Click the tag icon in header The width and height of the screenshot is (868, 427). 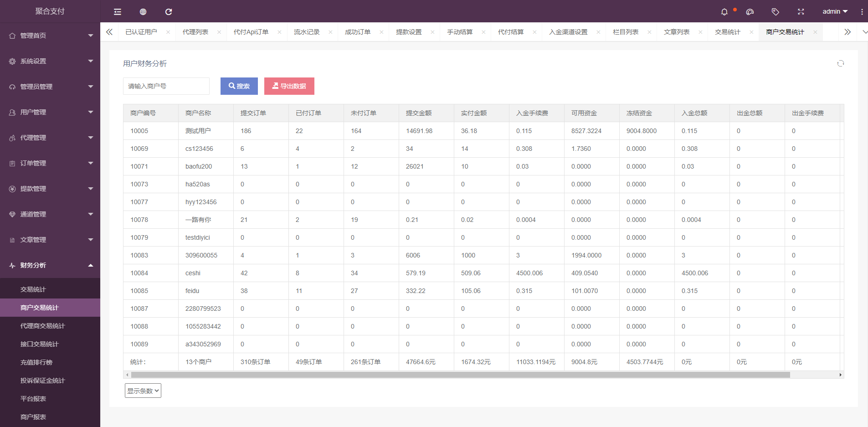776,12
